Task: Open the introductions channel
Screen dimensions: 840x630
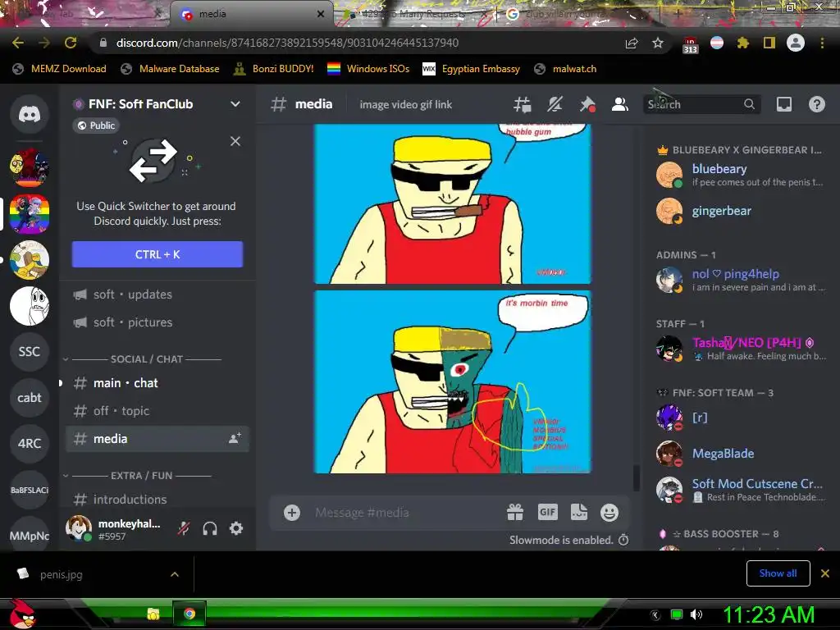Action: [157, 500]
